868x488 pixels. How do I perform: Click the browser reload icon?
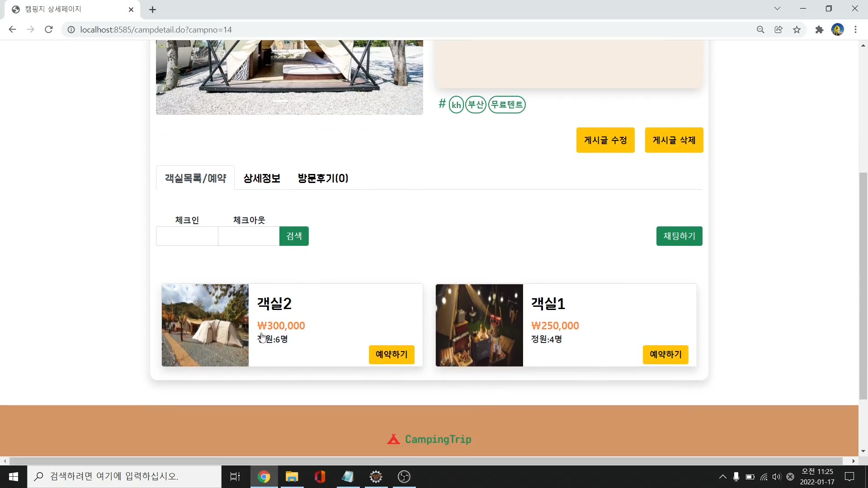49,30
